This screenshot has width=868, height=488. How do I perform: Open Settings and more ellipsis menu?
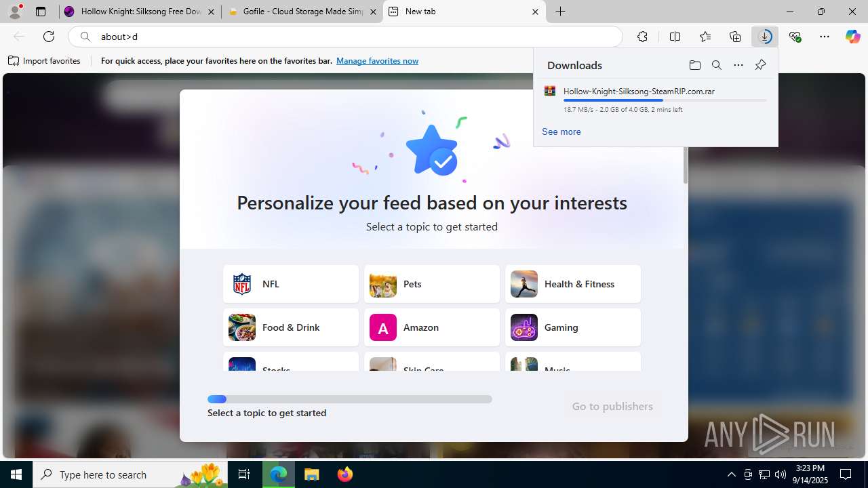pyautogui.click(x=825, y=37)
